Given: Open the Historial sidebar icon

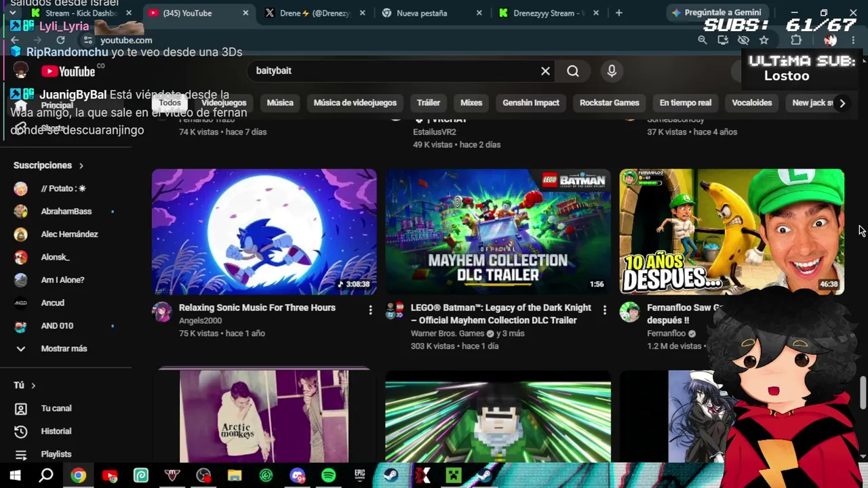Looking at the screenshot, I should point(21,431).
